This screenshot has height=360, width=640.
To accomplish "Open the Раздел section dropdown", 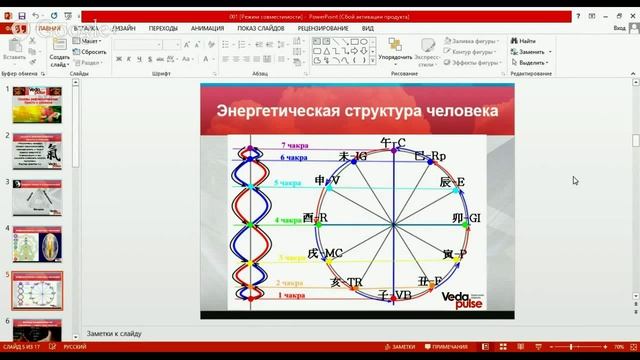I will 87,62.
